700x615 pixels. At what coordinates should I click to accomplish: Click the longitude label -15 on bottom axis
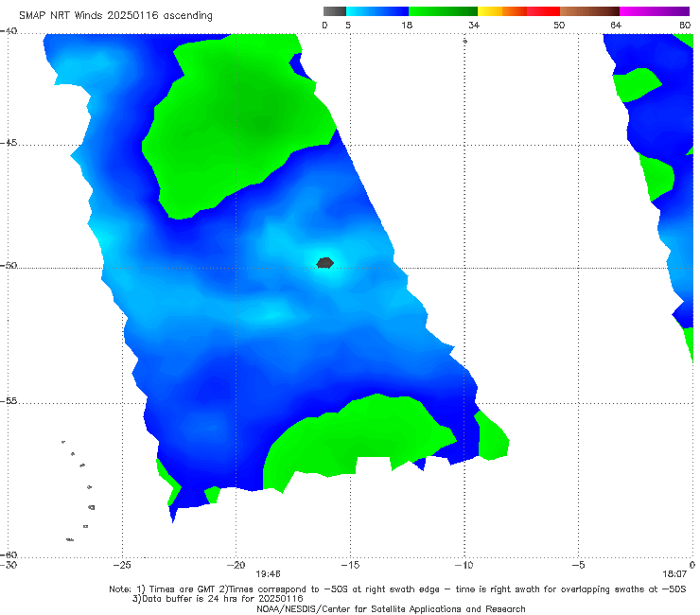pos(350,565)
